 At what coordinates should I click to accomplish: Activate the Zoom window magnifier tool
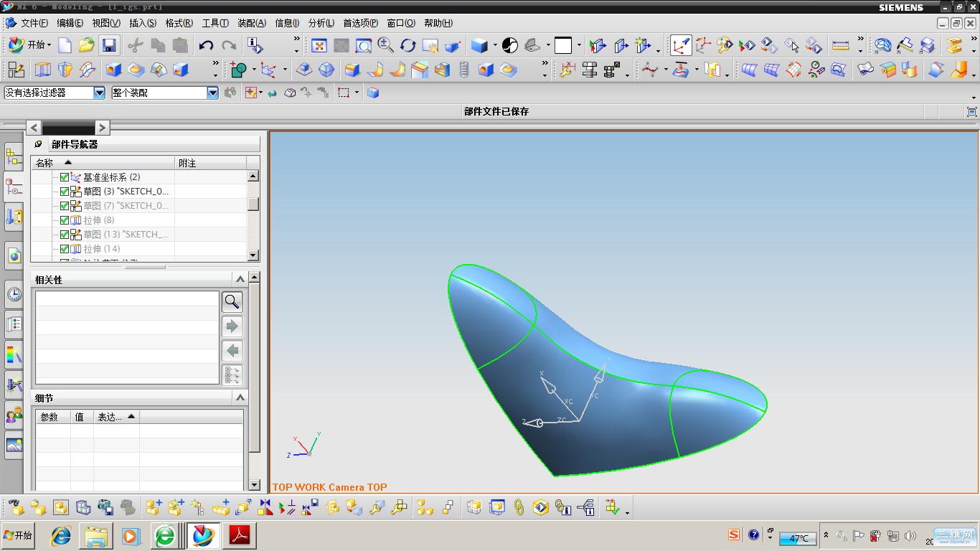click(x=364, y=45)
